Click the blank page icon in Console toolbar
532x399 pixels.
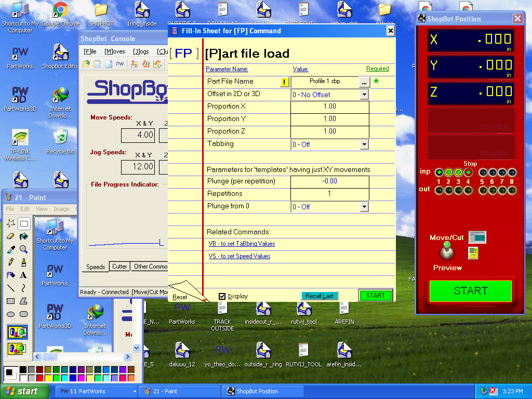109,64
